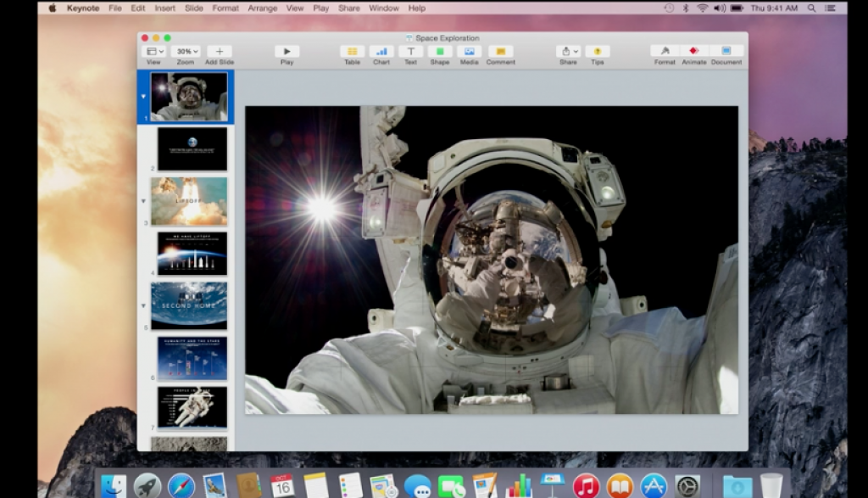Screen dimensions: 868x498
Task: Select the Second Home slide thumbnail
Action: point(189,305)
